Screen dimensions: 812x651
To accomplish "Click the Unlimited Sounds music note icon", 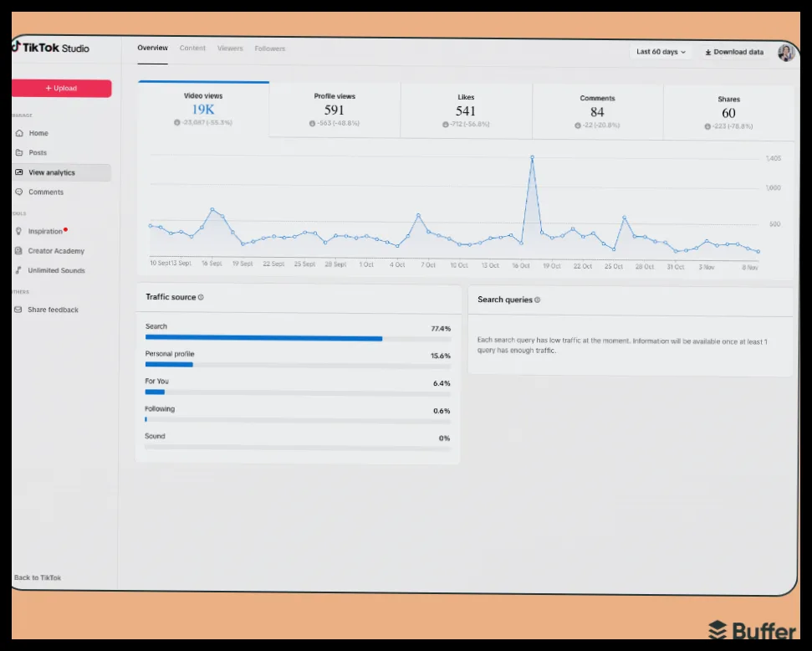I will click(18, 270).
